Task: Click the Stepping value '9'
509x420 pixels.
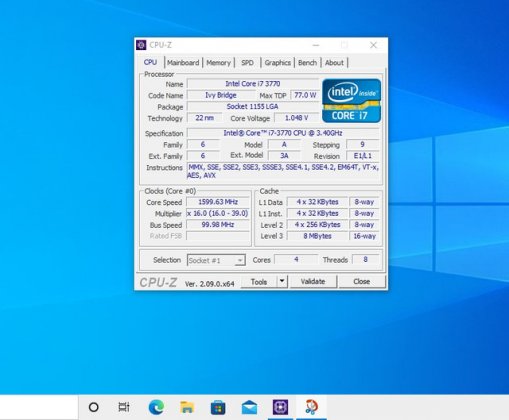Action: tap(363, 144)
